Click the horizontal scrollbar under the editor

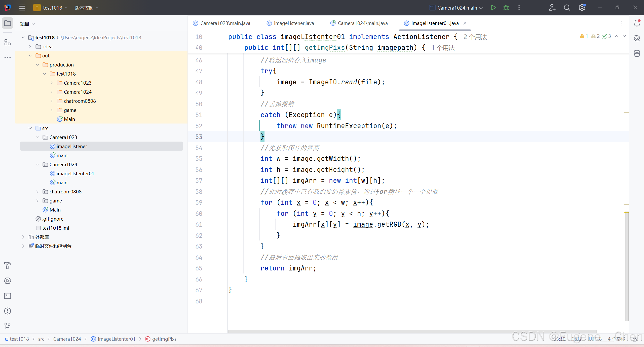412,331
